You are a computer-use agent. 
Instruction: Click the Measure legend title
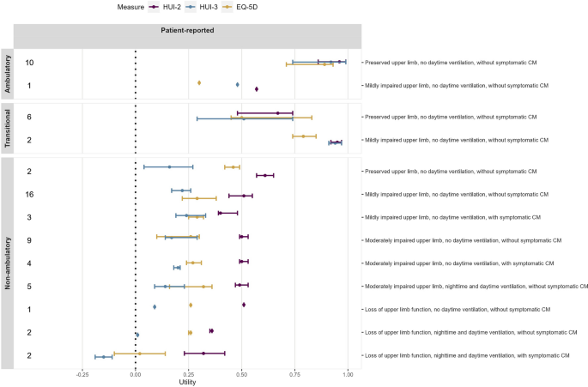[129, 7]
